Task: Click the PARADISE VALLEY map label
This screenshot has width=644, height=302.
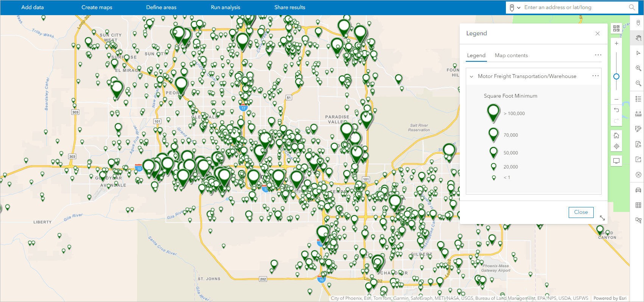Action: pos(337,119)
